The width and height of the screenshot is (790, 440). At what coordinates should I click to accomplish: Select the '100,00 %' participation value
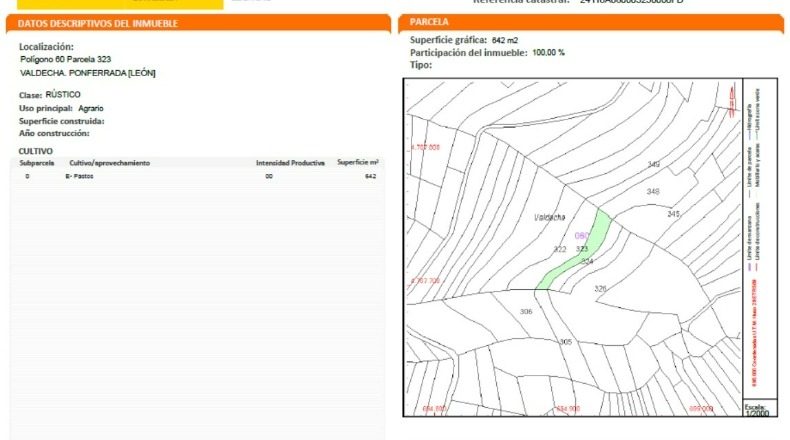coord(549,52)
